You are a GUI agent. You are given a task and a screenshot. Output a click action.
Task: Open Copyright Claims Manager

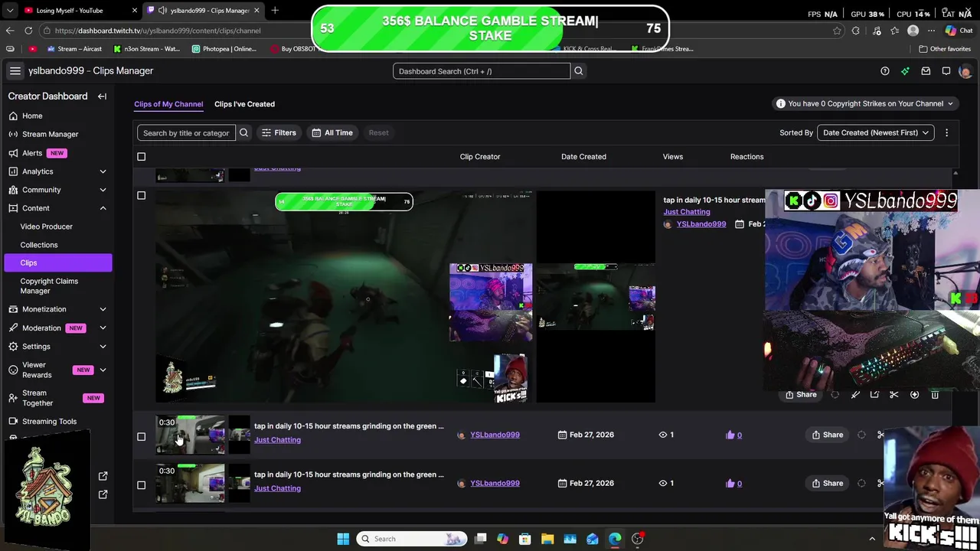coord(57,286)
